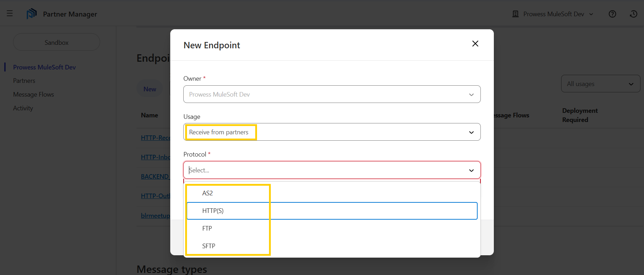644x275 pixels.
Task: Choose HTTP(S) from the protocol list
Action: coord(213,211)
